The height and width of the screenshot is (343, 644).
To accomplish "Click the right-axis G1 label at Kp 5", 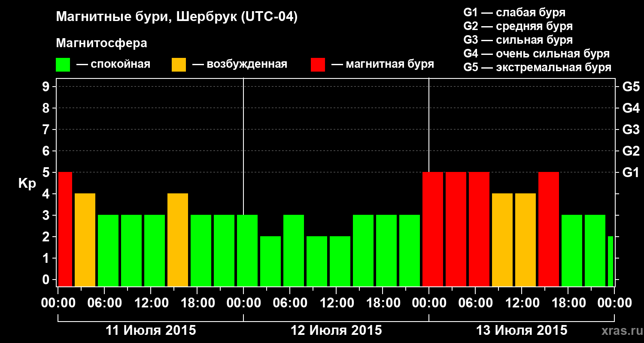I will [631, 173].
